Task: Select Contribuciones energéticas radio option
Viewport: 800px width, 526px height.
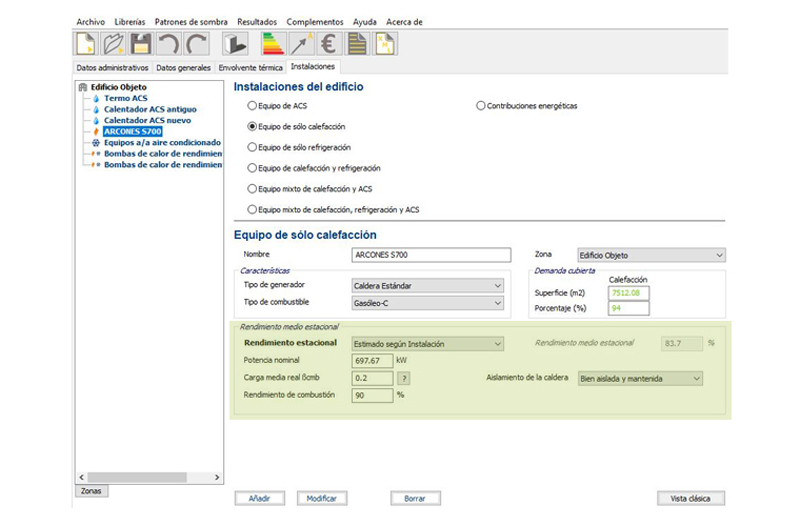Action: point(480,106)
